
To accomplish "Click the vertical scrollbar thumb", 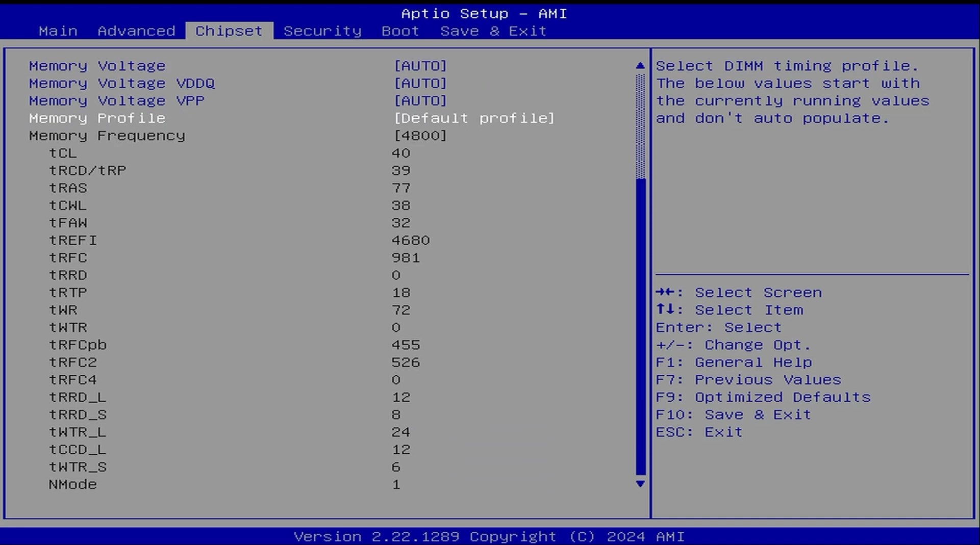I will click(x=641, y=326).
